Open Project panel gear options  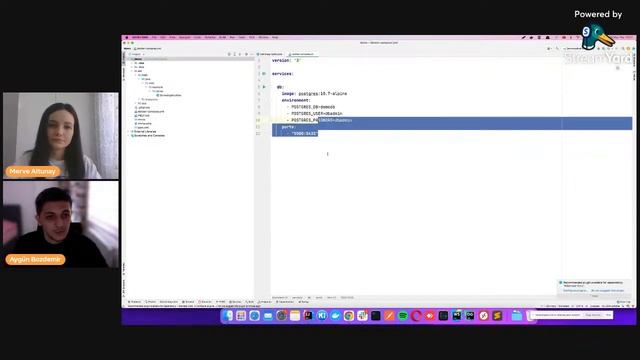pos(246,54)
